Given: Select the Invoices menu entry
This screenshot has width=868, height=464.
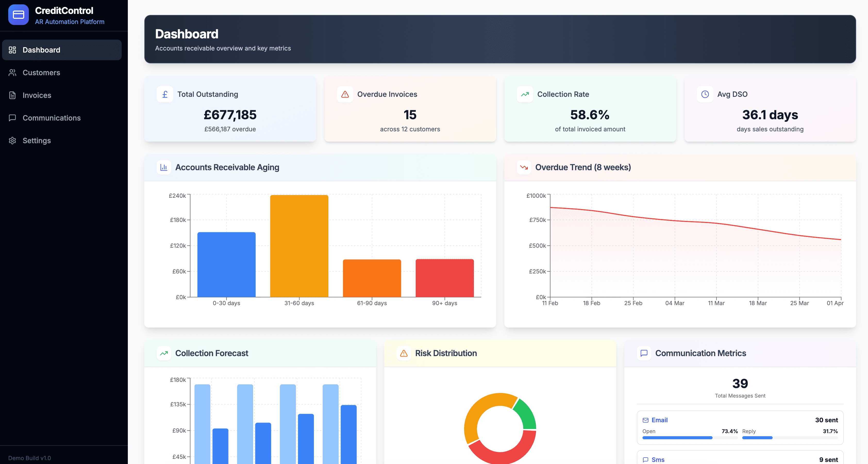Looking at the screenshot, I should click(x=37, y=95).
